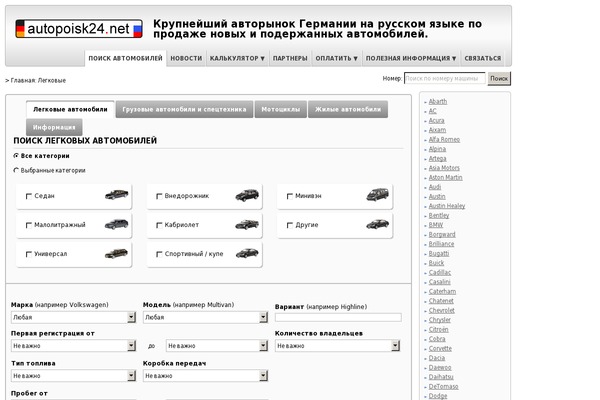The image size is (600, 400).
Task: Click the Универсал wagon car image
Action: [117, 253]
